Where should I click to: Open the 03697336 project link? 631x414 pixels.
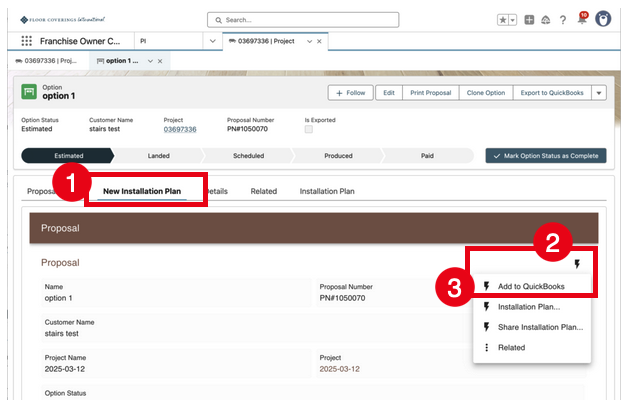point(180,129)
